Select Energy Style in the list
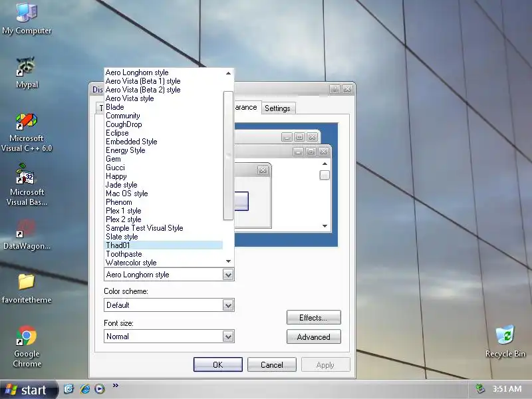 163,150
